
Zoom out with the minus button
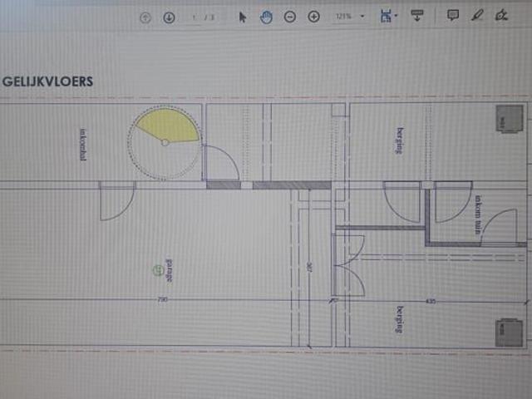point(290,17)
